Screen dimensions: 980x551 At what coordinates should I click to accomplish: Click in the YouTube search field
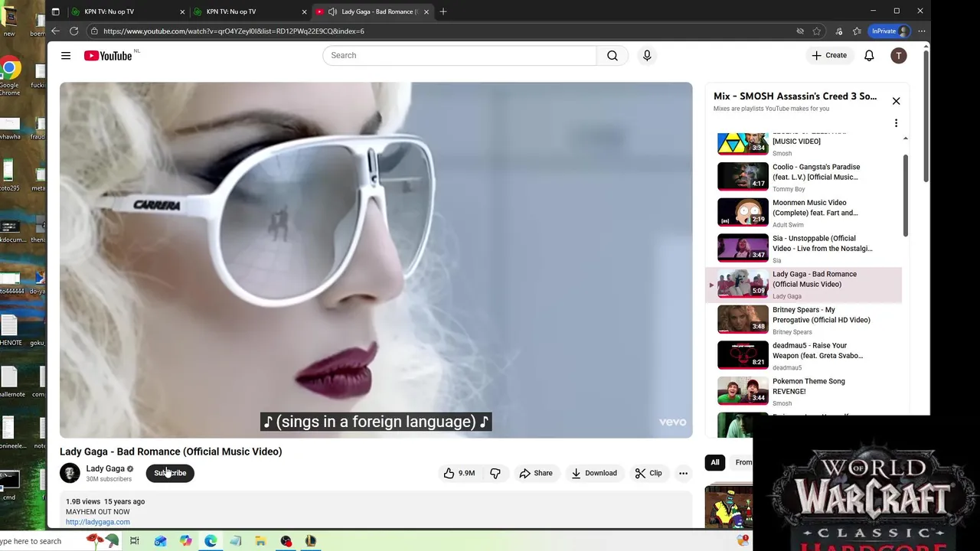tap(459, 55)
